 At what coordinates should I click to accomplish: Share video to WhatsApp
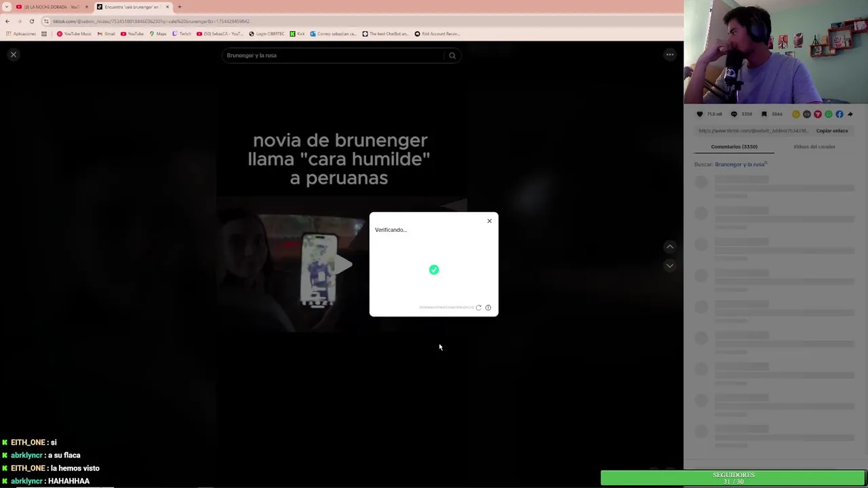[x=829, y=114]
